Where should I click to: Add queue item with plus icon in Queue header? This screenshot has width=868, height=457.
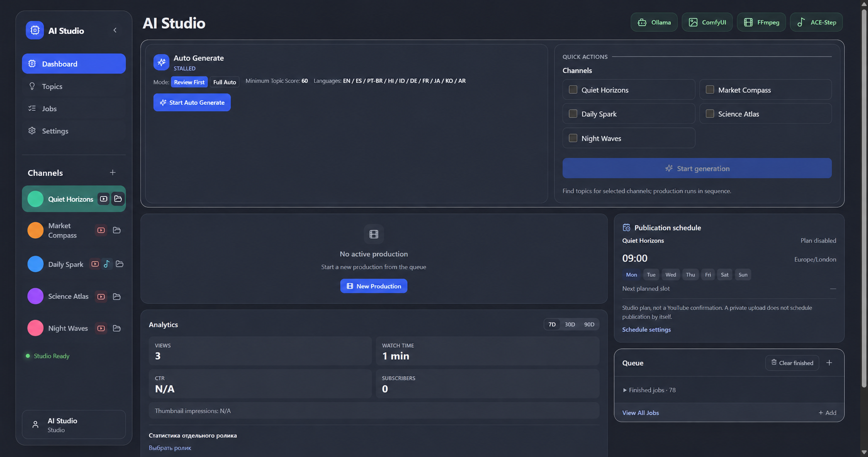829,363
